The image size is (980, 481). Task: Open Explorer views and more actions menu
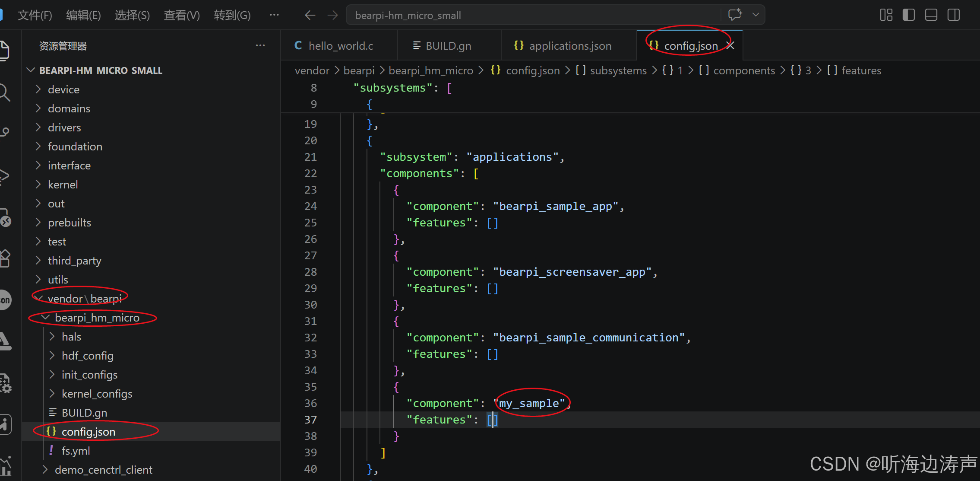click(x=260, y=46)
